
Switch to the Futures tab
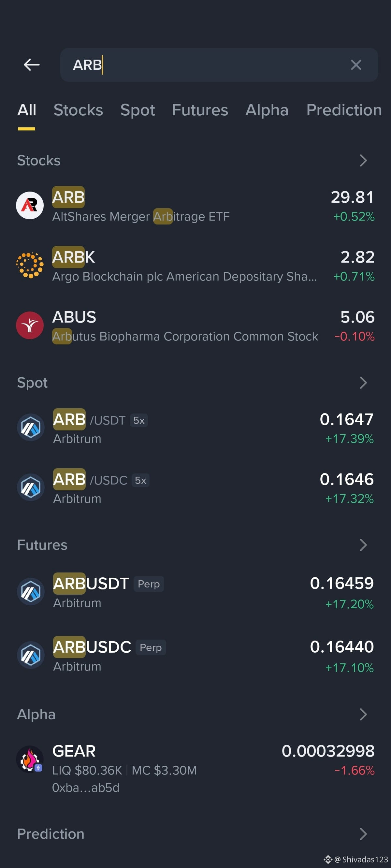tap(200, 110)
